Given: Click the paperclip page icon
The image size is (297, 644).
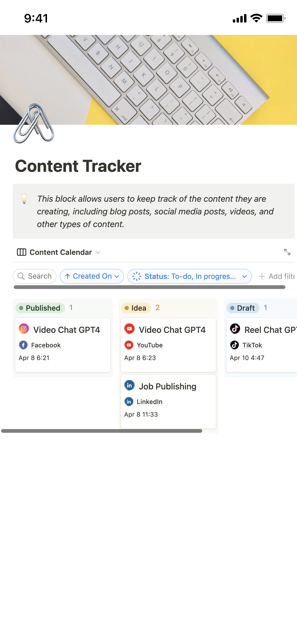Looking at the screenshot, I should (x=34, y=123).
